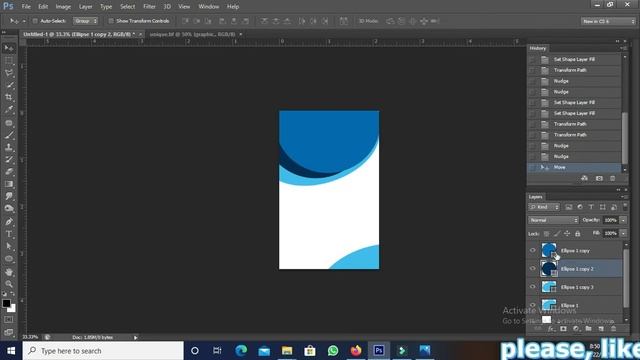Create a new group folder icon
640x360 pixels.
[588, 329]
